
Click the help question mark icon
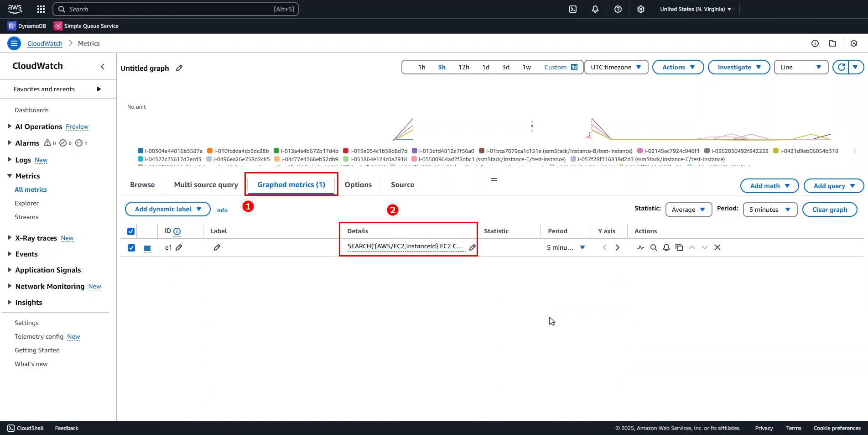[x=618, y=9]
